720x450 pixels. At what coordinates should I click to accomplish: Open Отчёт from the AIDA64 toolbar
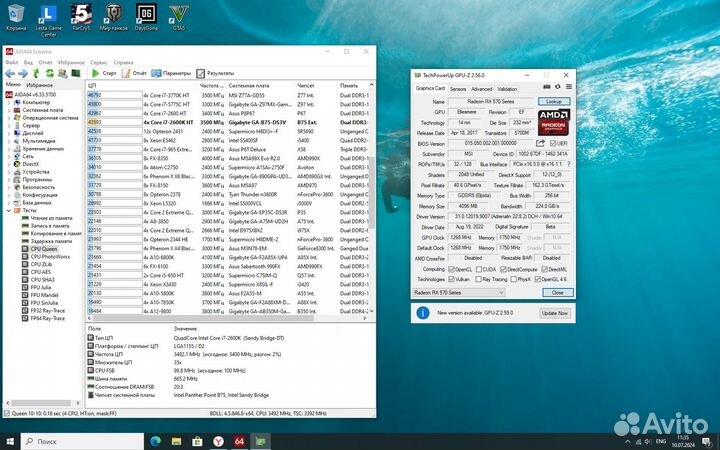coord(134,73)
